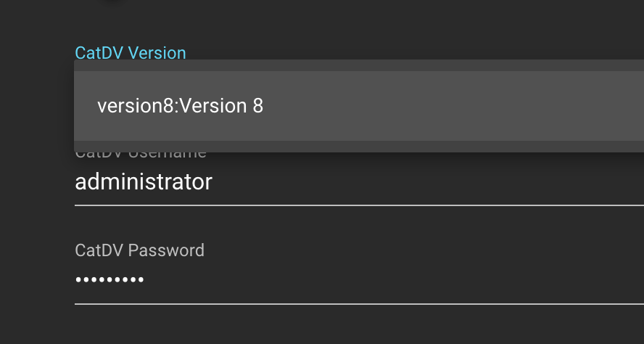
Task: Place cursor after the last password dot
Action: coord(145,279)
